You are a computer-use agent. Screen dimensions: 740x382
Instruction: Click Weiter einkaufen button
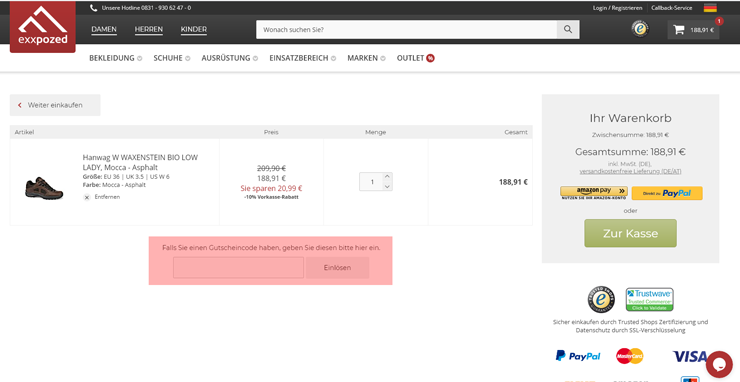(55, 105)
